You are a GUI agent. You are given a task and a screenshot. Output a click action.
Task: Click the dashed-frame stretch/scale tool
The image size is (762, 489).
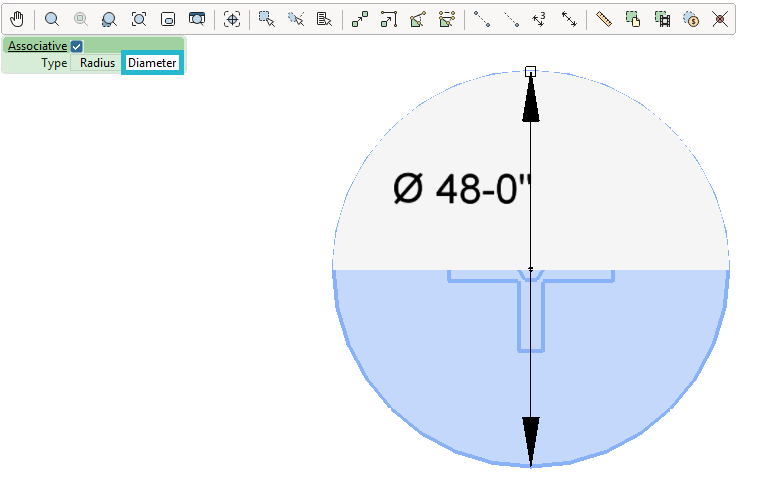pos(447,19)
